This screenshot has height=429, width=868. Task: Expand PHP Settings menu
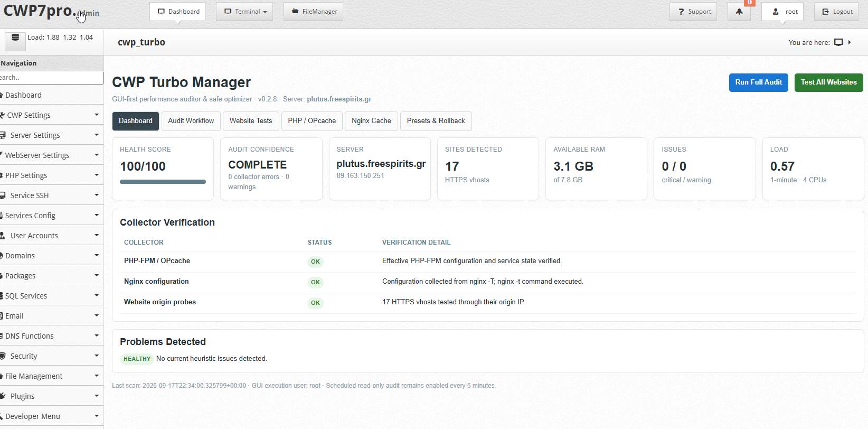51,175
